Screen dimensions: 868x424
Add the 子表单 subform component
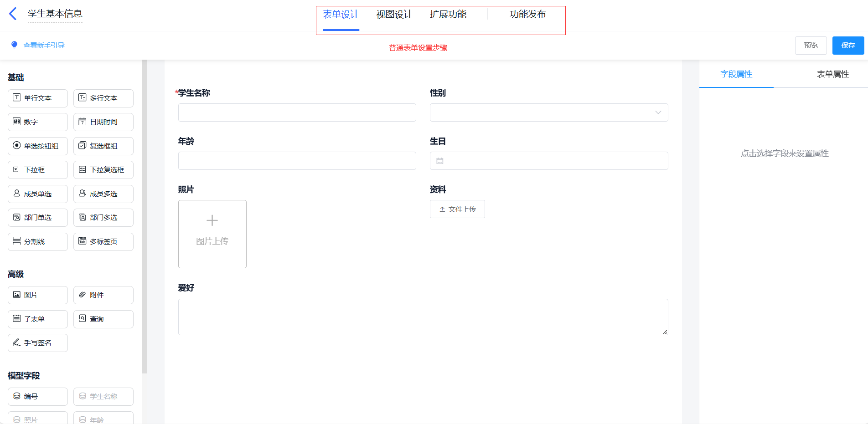tap(38, 319)
